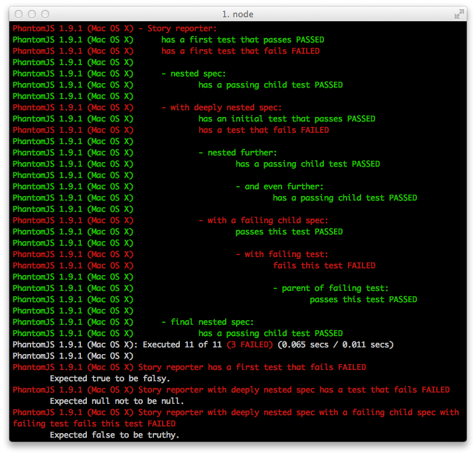Click 'Expected false to be truthy.' message
The height and width of the screenshot is (455, 476).
(114, 435)
